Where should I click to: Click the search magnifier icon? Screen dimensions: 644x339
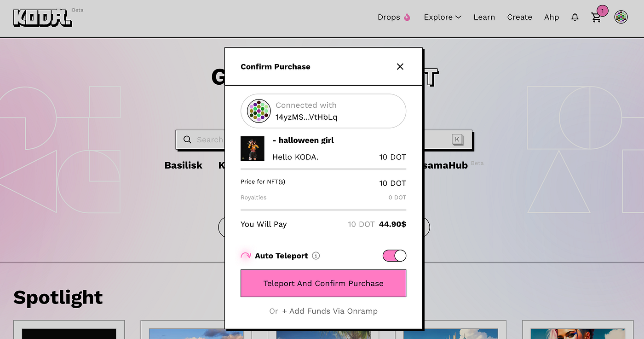pyautogui.click(x=187, y=140)
